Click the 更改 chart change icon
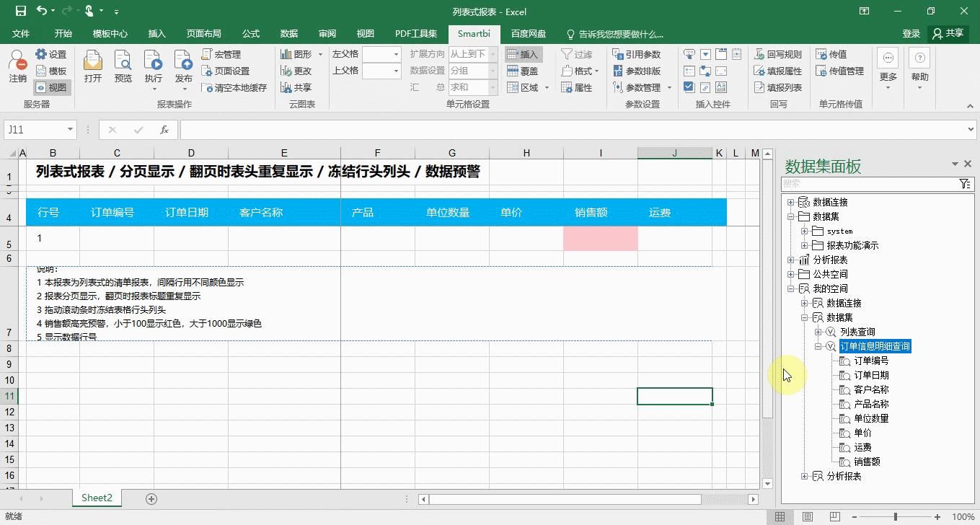The height and width of the screenshot is (525, 980). [x=296, y=71]
